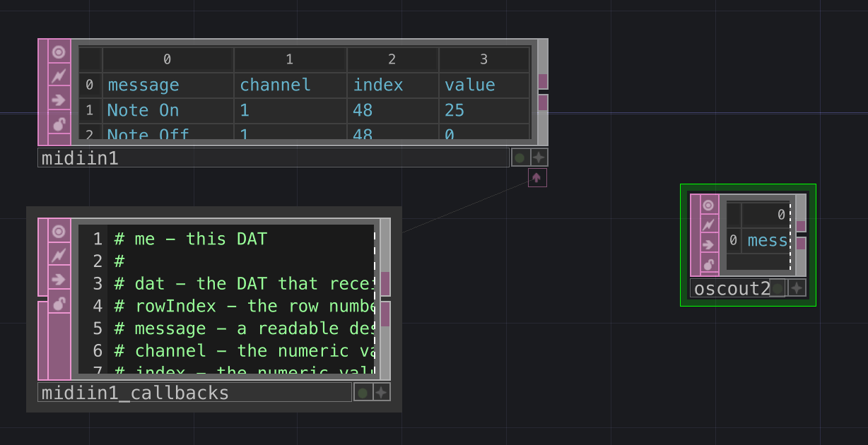Click the upper output connector of midiin1
This screenshot has width=868, height=445.
click(x=543, y=81)
